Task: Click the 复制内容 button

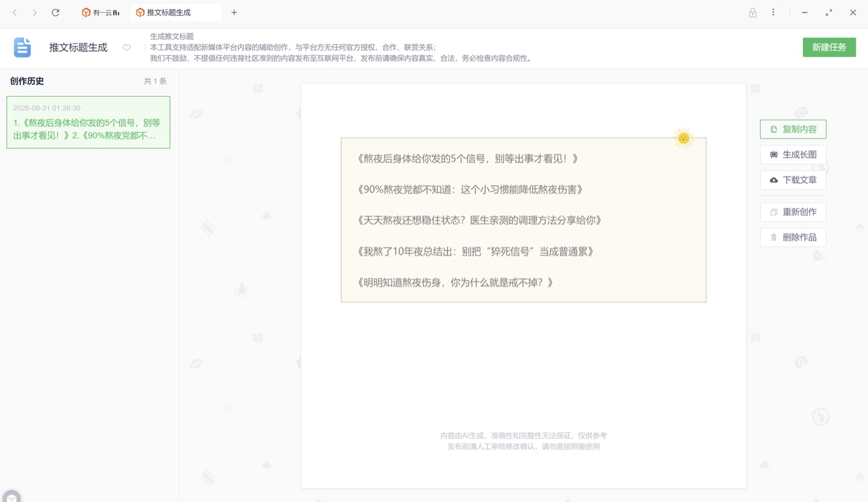Action: 793,129
